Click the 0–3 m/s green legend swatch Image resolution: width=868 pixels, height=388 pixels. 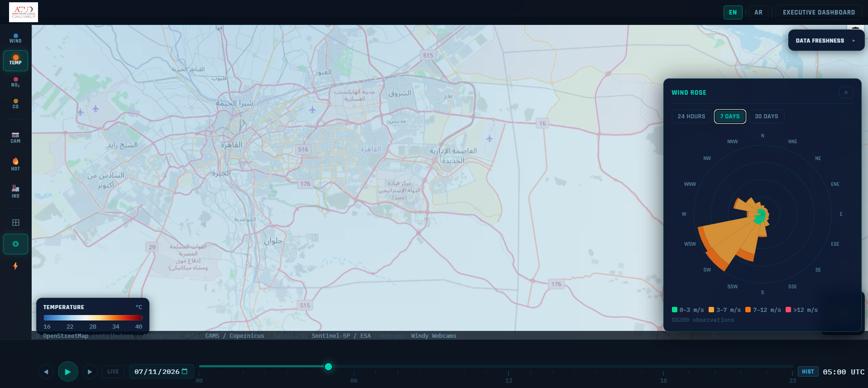pyautogui.click(x=675, y=310)
